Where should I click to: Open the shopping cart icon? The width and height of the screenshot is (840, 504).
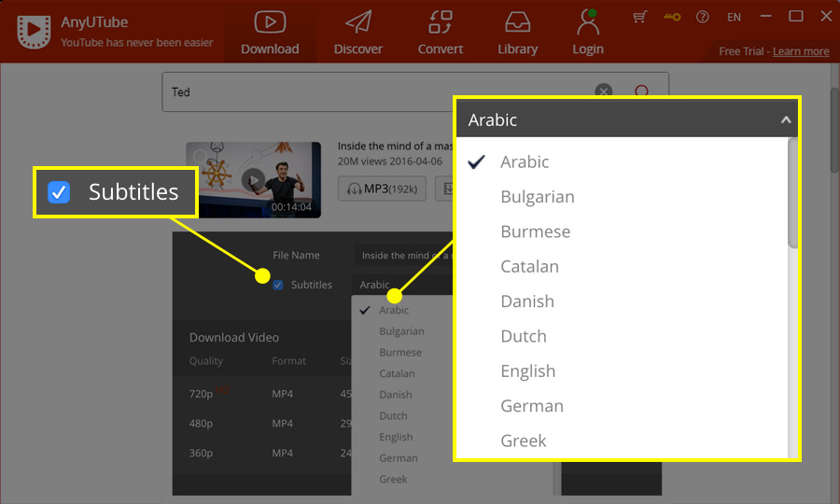click(639, 17)
